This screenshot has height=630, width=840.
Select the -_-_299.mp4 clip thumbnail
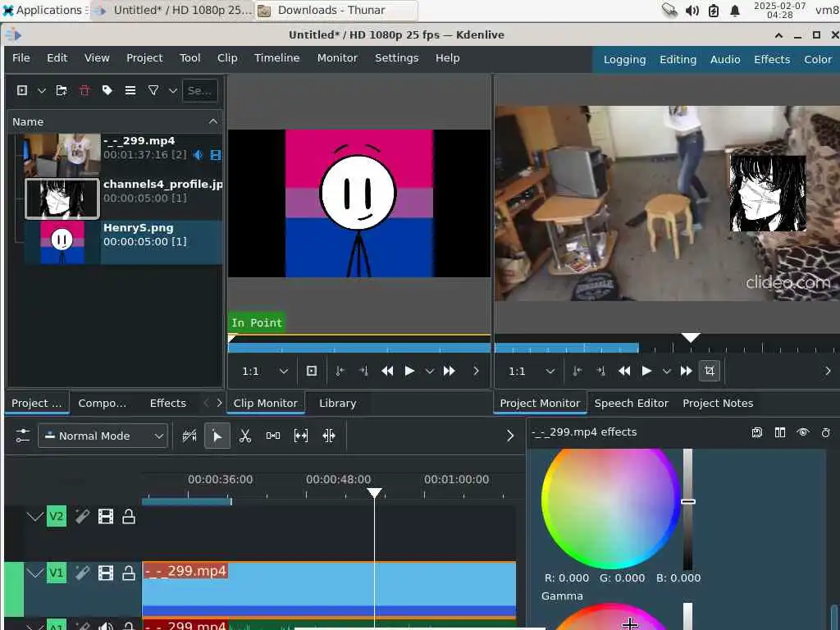pos(62,155)
